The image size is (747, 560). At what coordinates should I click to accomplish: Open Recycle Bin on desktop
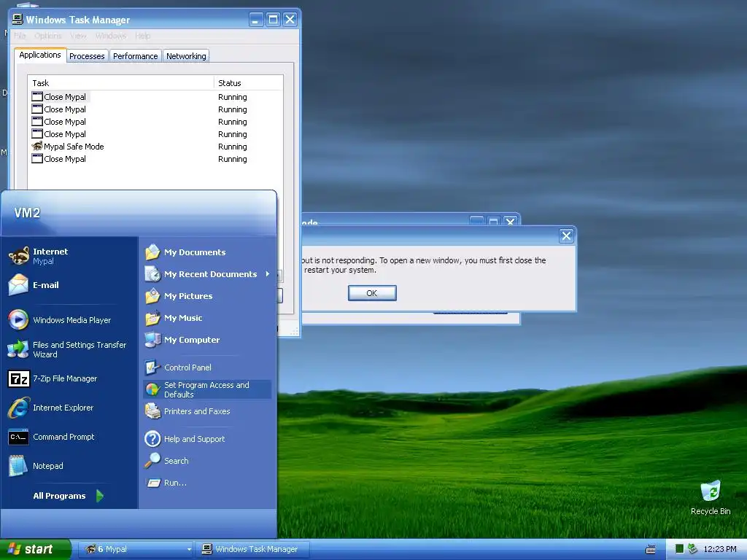click(x=711, y=497)
